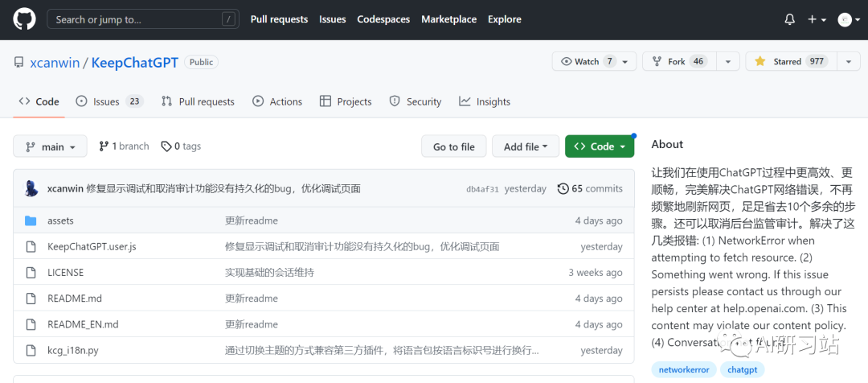Viewport: 868px width, 383px height.
Task: Open the notifications bell icon
Action: [790, 19]
